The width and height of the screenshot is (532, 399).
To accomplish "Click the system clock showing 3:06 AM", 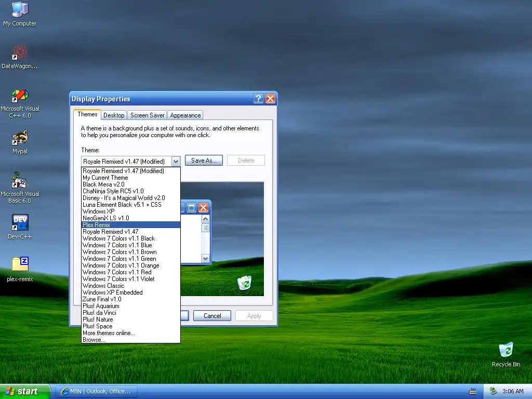I will pyautogui.click(x=513, y=391).
